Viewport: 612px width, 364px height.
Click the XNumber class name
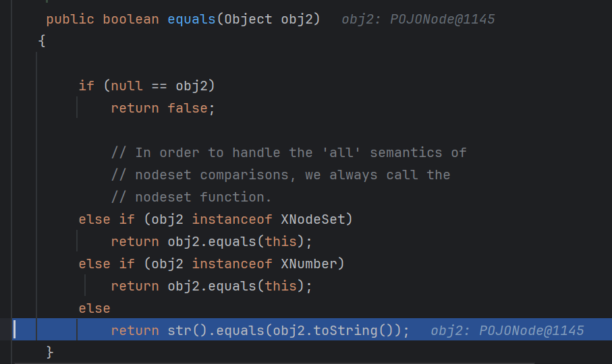coord(309,264)
